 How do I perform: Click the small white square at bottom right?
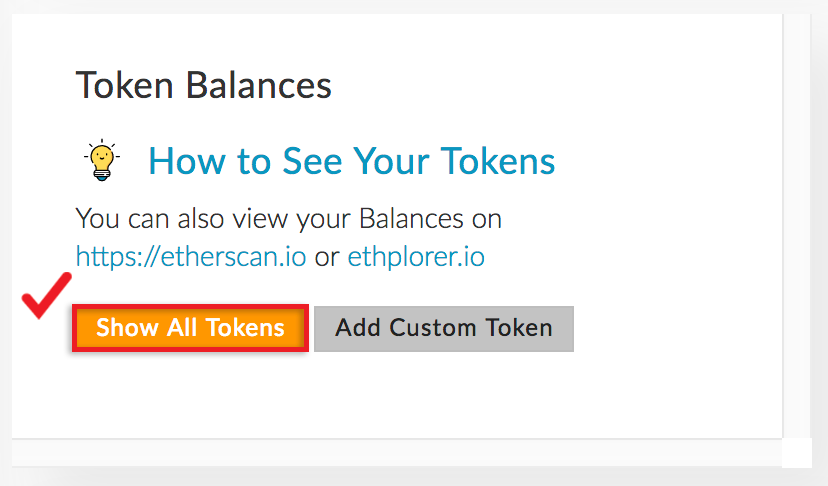(796, 453)
